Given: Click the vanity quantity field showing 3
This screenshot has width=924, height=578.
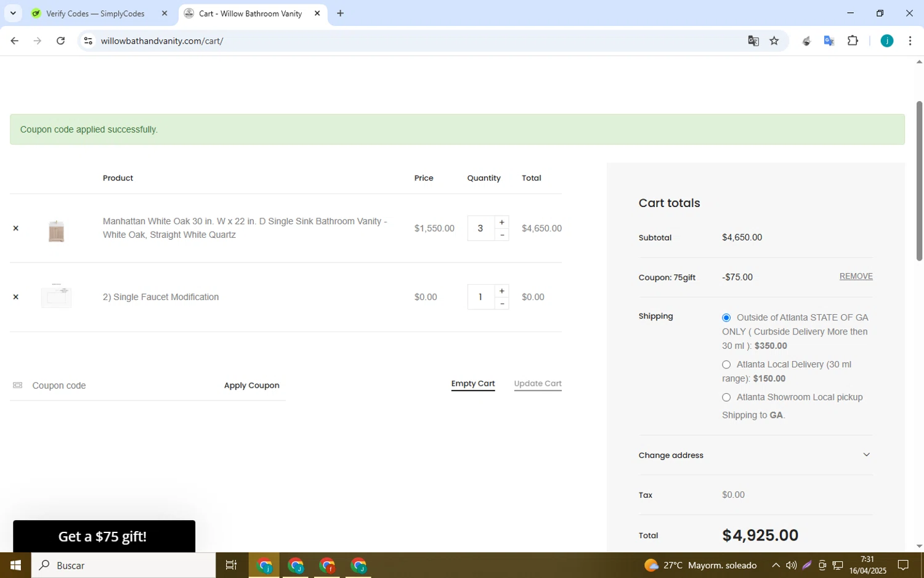Looking at the screenshot, I should point(480,228).
